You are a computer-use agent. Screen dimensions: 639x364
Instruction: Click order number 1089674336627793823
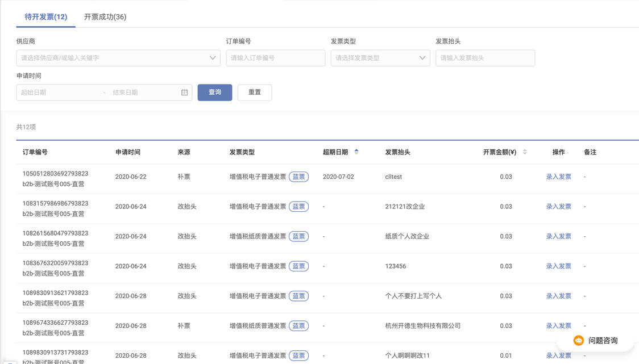(x=55, y=323)
